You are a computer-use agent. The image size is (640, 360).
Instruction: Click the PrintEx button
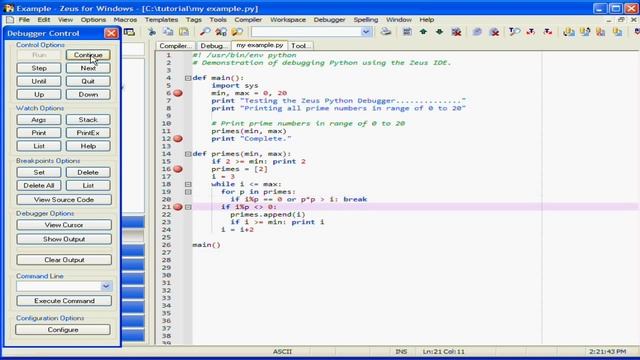click(88, 133)
